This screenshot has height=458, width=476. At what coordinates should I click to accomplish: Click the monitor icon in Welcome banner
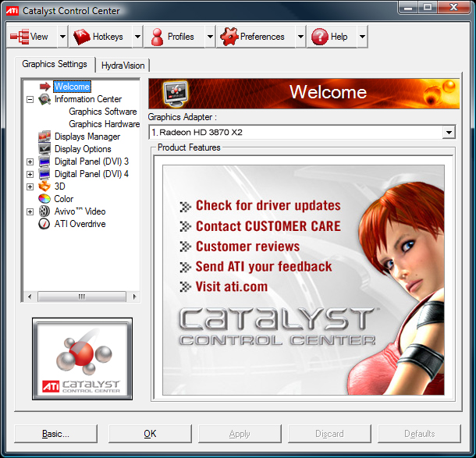(x=176, y=94)
